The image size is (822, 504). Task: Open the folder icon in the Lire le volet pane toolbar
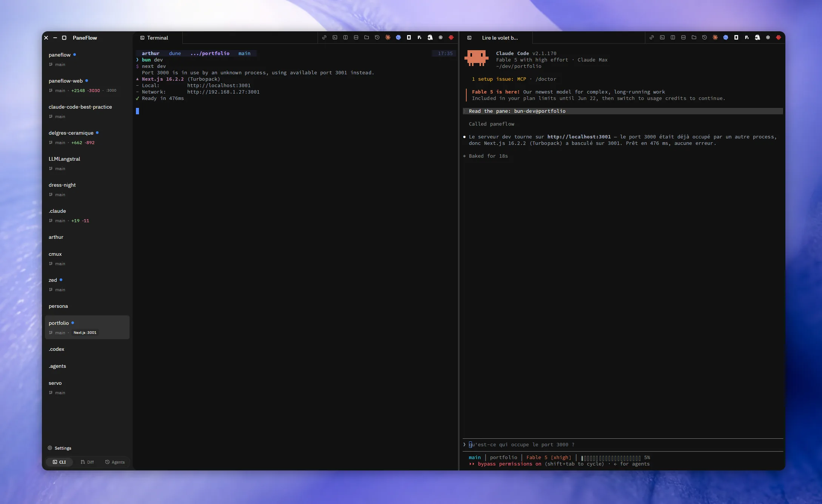(694, 38)
